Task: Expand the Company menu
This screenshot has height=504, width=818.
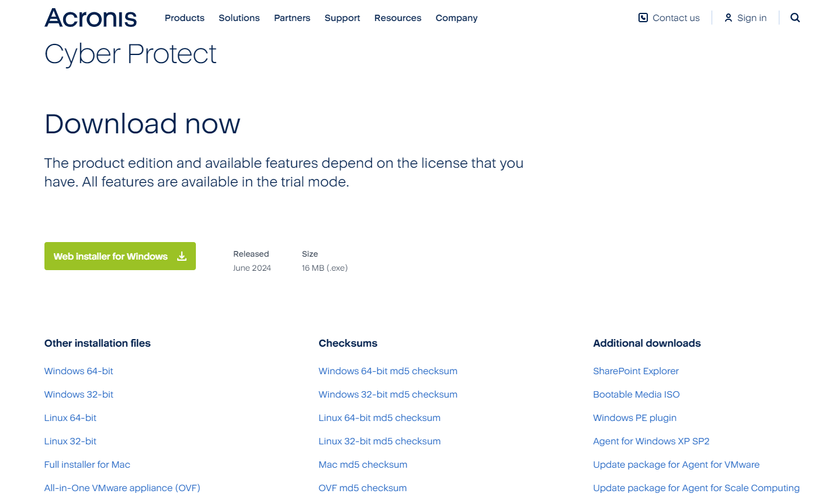Action: point(457,18)
